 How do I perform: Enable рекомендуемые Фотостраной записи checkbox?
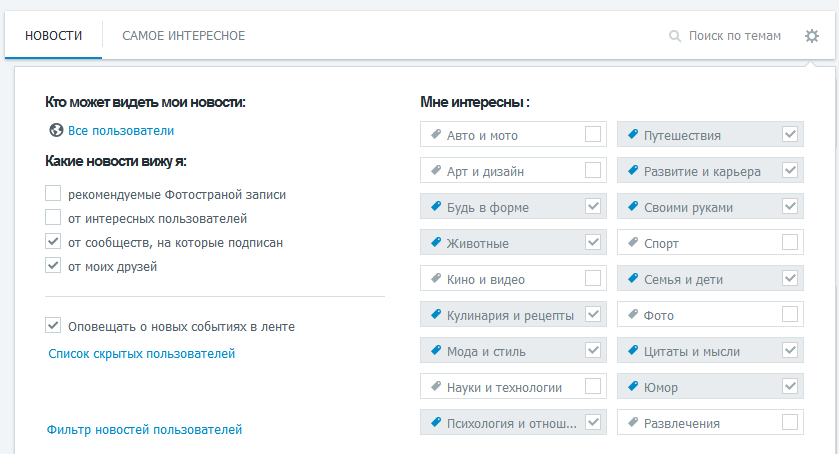[x=53, y=193]
